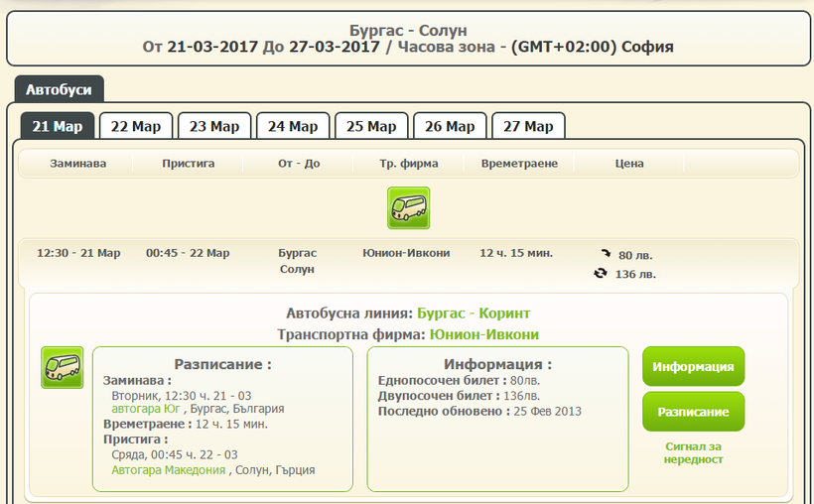This screenshot has height=504, width=814.
Task: Click the bus icon beside the schedule box
Action: pos(62,367)
